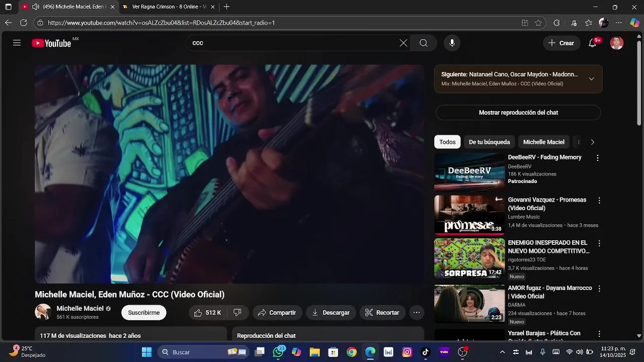This screenshot has height=362, width=644.
Task: Open the Michelle Maciel channel name link
Action: tap(80, 308)
